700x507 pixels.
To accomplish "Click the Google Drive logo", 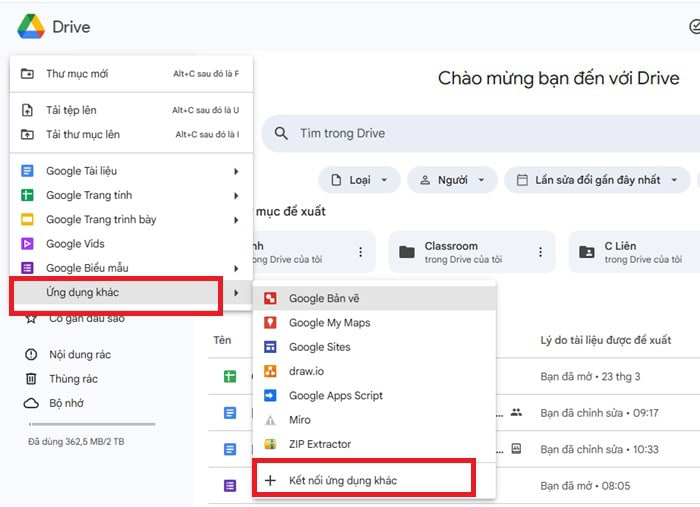I will 31,26.
